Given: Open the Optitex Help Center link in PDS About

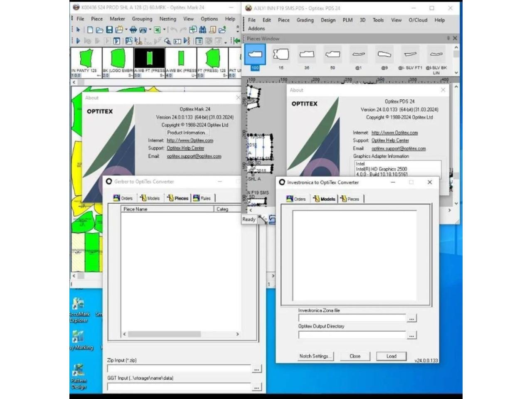Looking at the screenshot, I should pos(390,140).
